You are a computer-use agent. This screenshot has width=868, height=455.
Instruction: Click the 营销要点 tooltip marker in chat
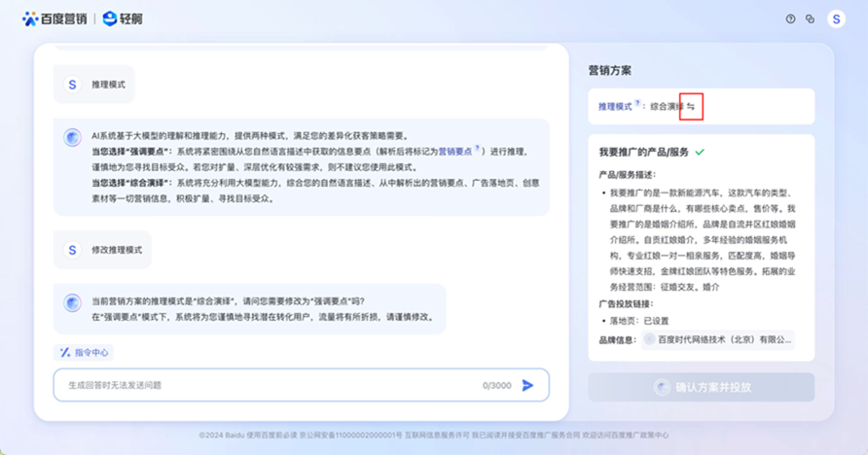[x=477, y=148]
